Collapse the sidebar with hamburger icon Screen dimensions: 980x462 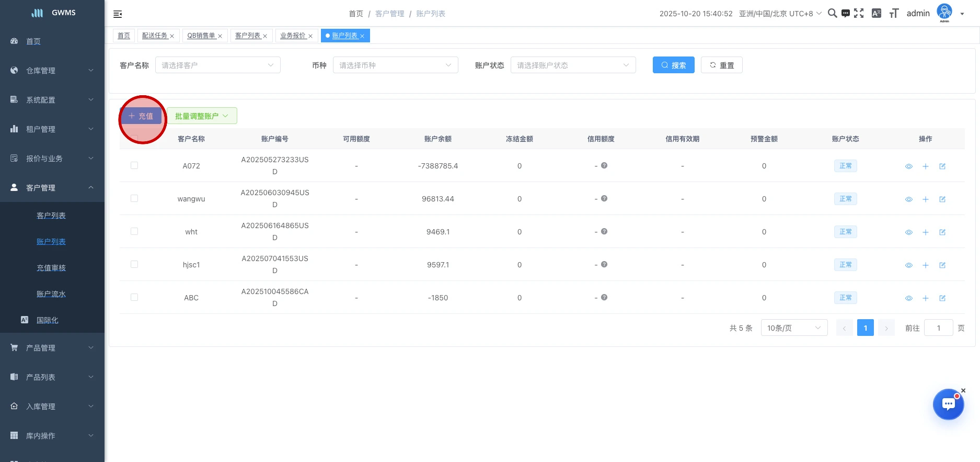pyautogui.click(x=118, y=14)
